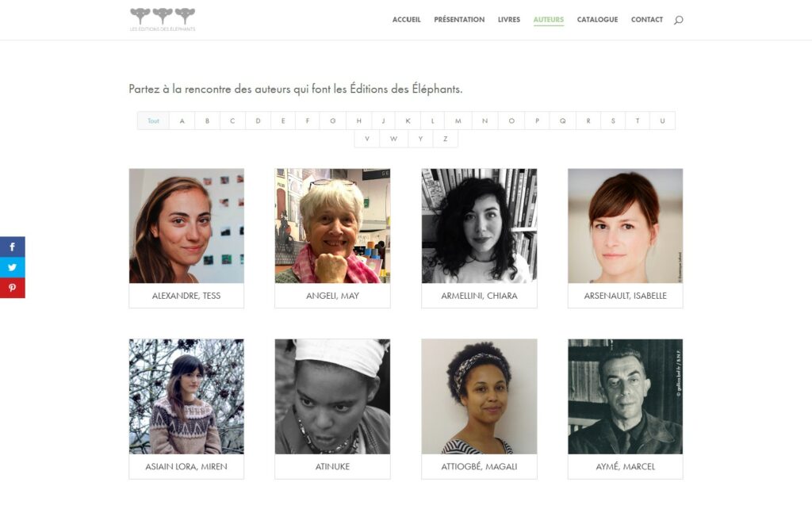Click the Facebook share icon

click(13, 247)
